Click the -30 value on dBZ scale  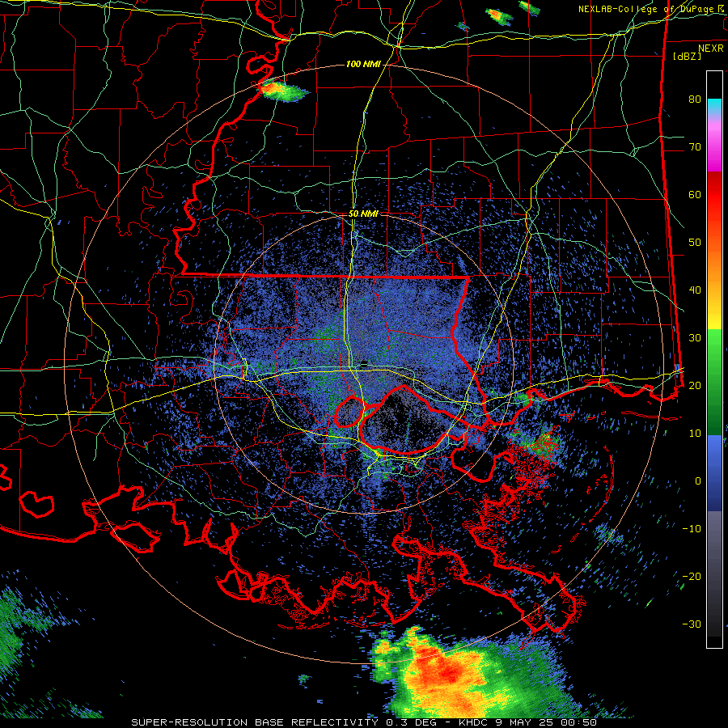(x=692, y=624)
